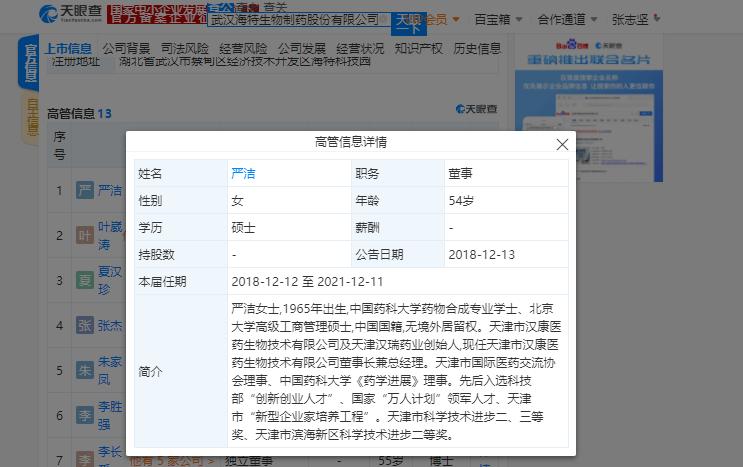Screen dimensions: 743x467
Task: Click the 李 avatar icon in row 6
Action: [85, 415]
